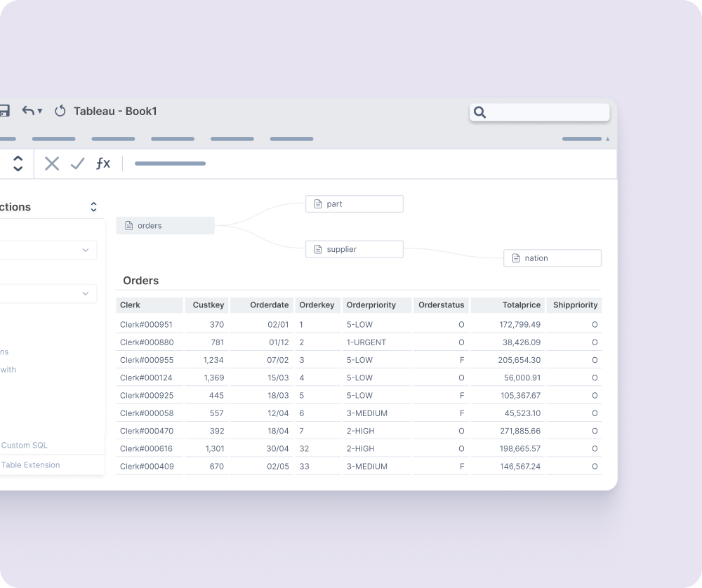The image size is (702, 588).
Task: Click the save workbook icon
Action: (5, 111)
